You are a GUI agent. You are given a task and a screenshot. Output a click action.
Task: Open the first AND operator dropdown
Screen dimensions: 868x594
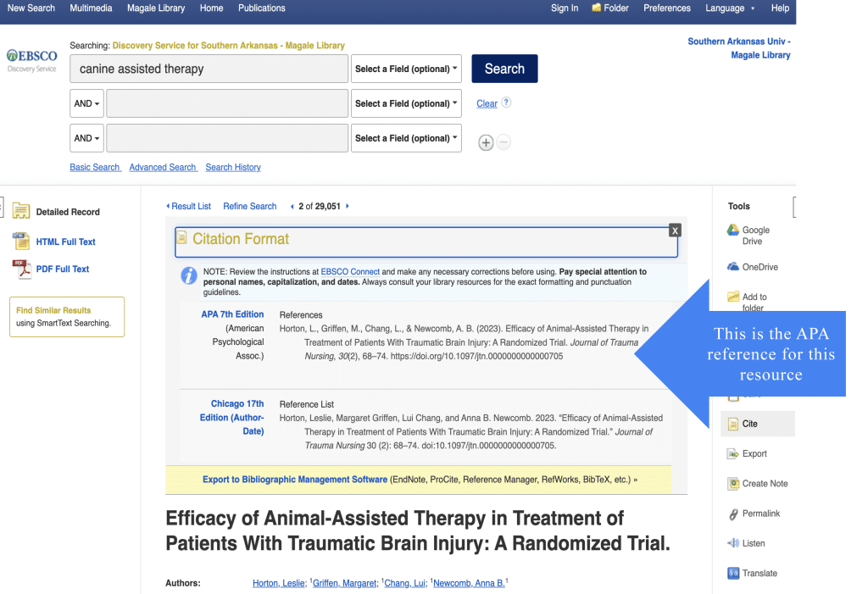[87, 103]
